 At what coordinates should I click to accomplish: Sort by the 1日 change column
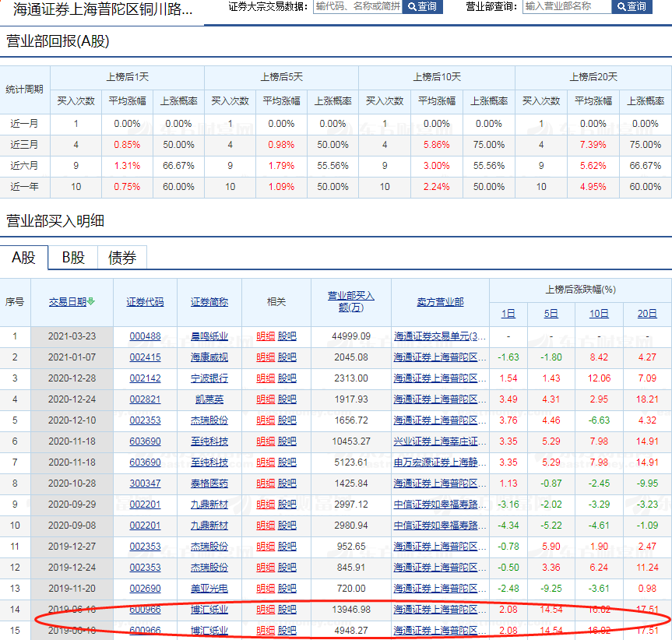pyautogui.click(x=508, y=314)
